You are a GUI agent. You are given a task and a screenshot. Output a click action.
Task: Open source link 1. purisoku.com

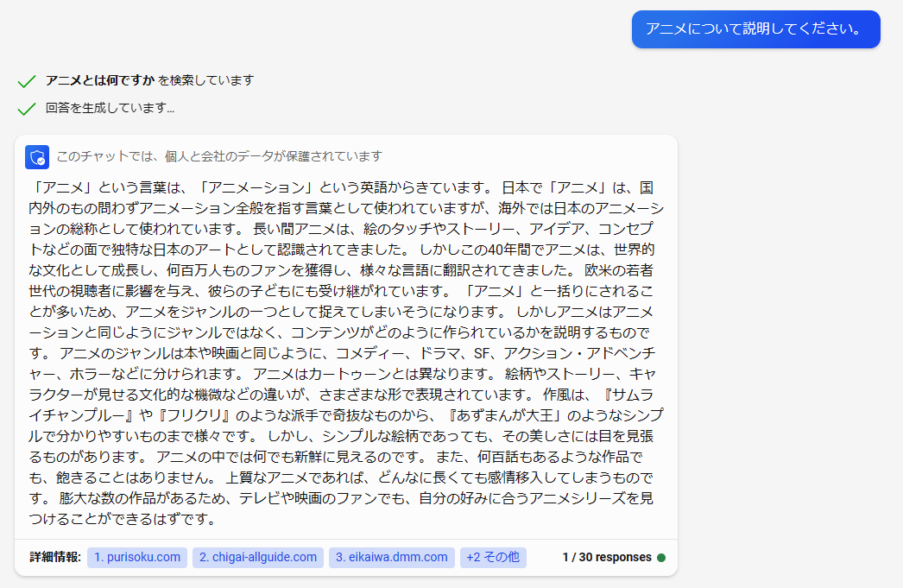137,558
